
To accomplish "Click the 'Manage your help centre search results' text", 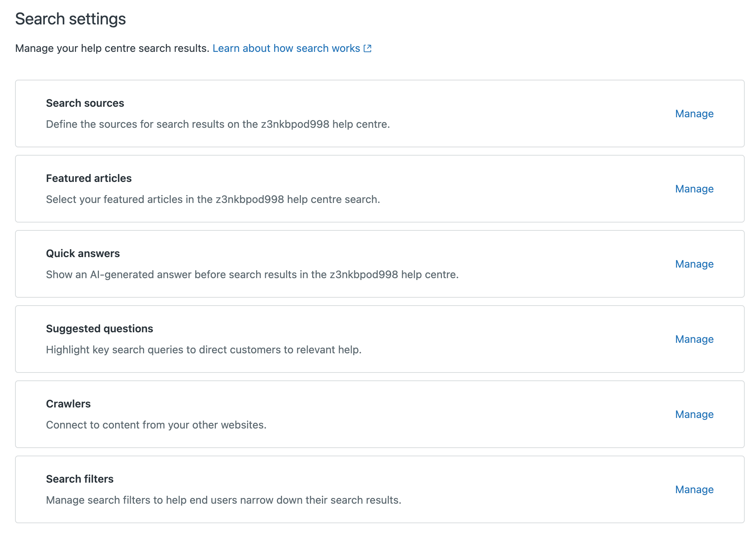I will pyautogui.click(x=112, y=48).
